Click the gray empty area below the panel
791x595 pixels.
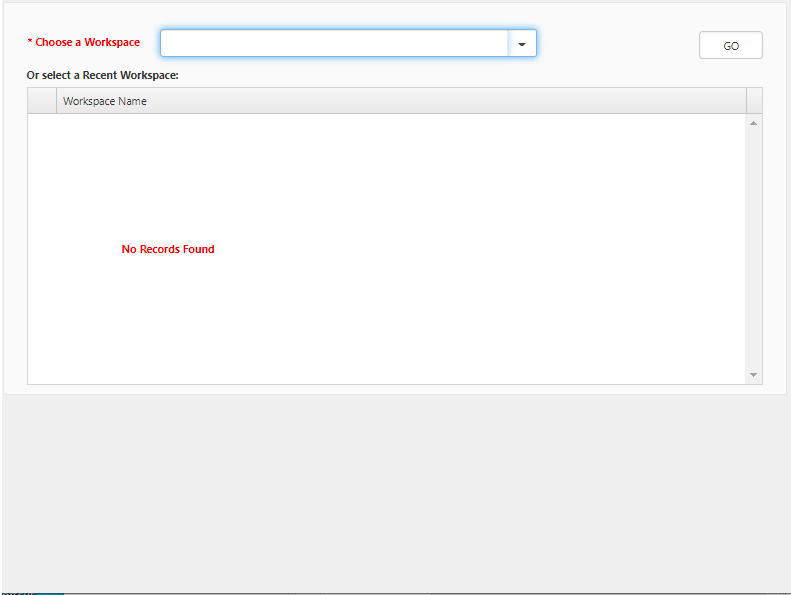click(395, 490)
